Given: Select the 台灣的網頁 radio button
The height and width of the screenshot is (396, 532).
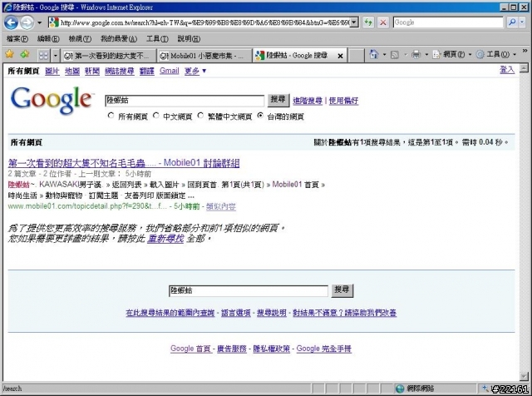Looking at the screenshot, I should [260, 116].
